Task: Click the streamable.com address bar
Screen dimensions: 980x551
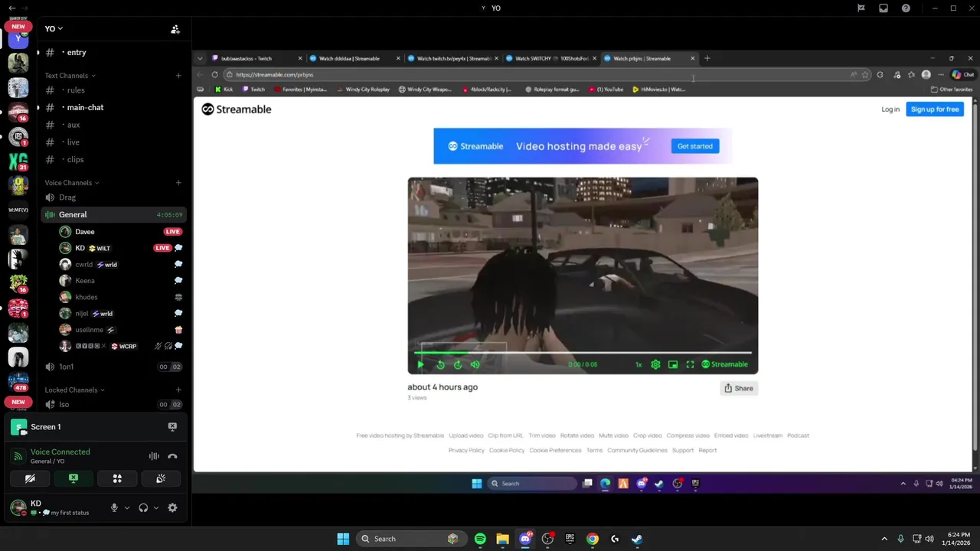Action: [x=536, y=75]
